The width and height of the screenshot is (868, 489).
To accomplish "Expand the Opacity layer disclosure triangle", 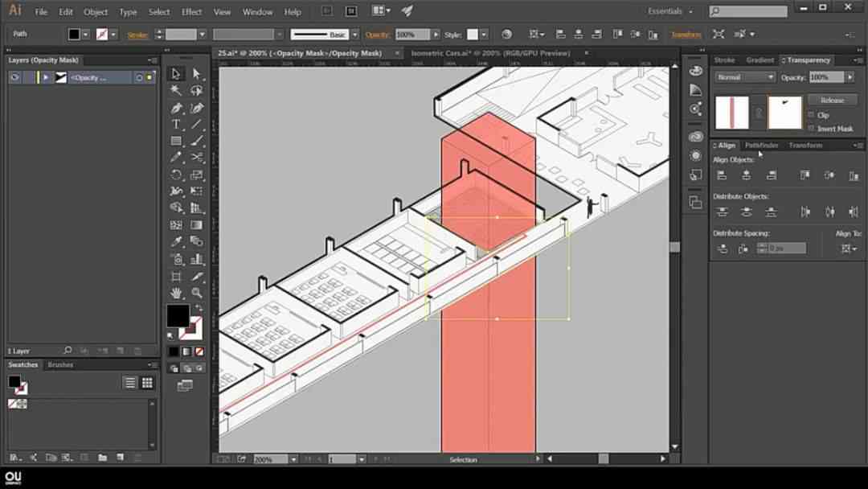I will coord(46,77).
